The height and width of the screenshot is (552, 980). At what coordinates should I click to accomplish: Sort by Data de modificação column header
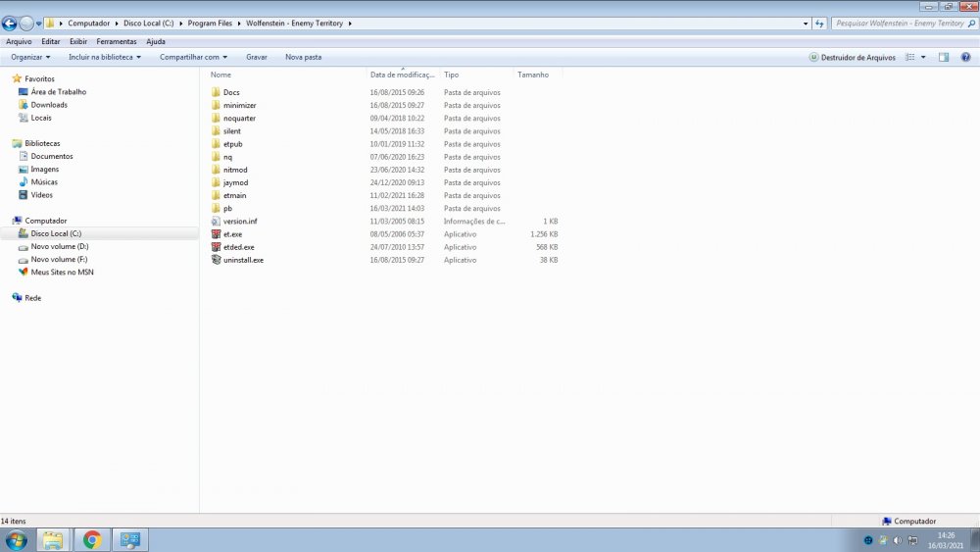click(x=403, y=75)
